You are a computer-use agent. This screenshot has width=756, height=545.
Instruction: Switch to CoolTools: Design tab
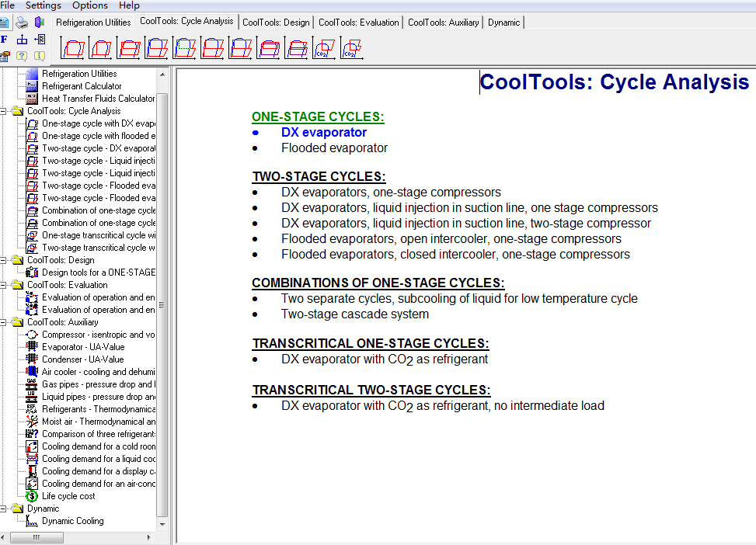276,23
